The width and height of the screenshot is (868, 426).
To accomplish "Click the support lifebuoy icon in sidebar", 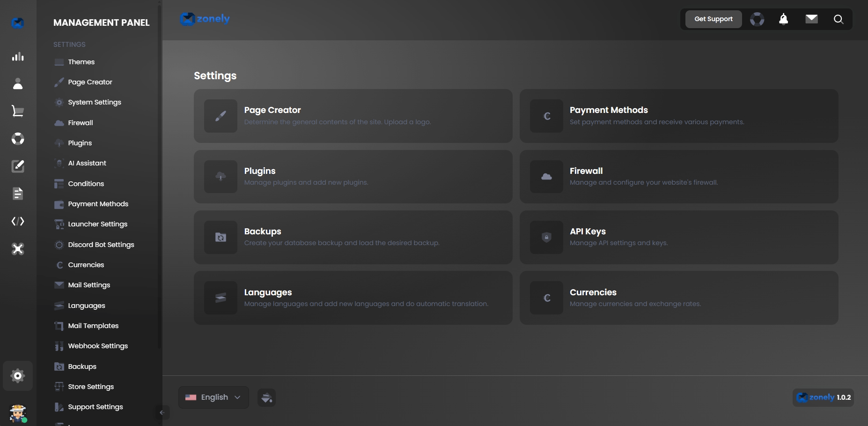I will point(18,139).
